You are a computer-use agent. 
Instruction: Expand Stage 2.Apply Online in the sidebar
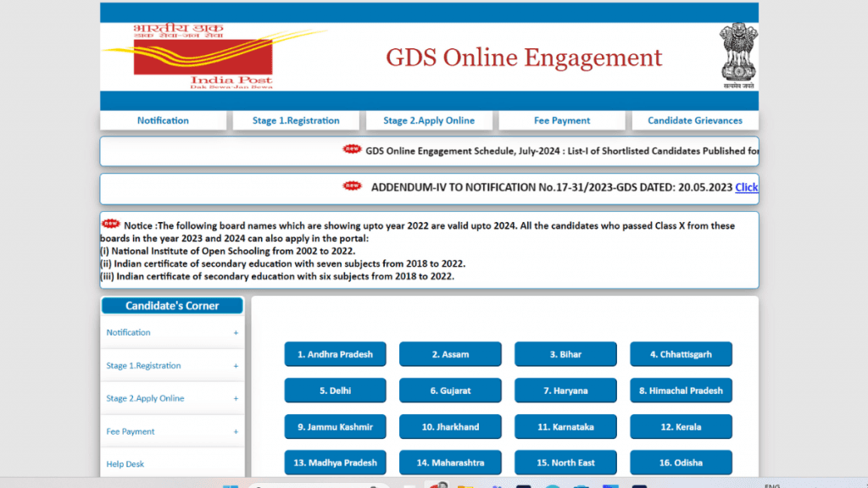tap(236, 399)
